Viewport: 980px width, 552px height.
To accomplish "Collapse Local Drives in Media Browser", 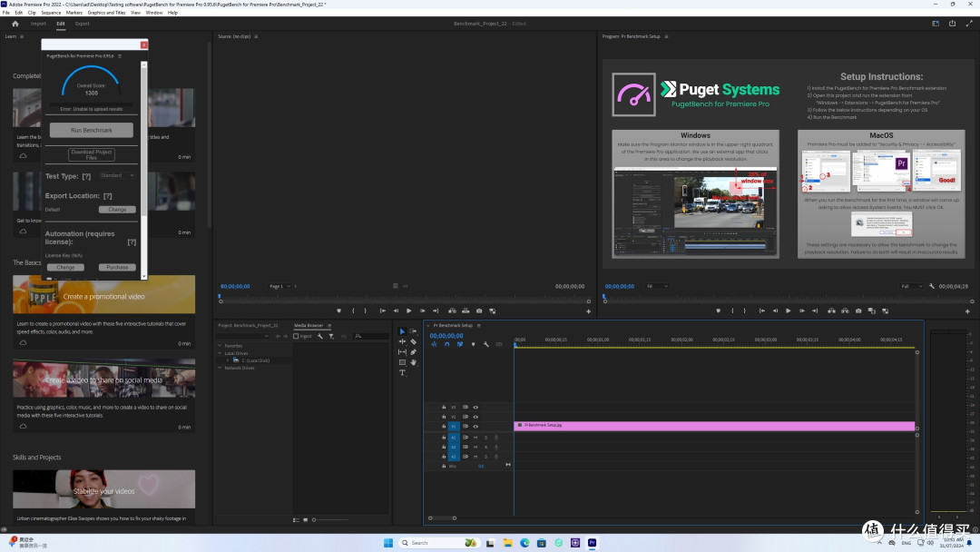I will pyautogui.click(x=220, y=353).
